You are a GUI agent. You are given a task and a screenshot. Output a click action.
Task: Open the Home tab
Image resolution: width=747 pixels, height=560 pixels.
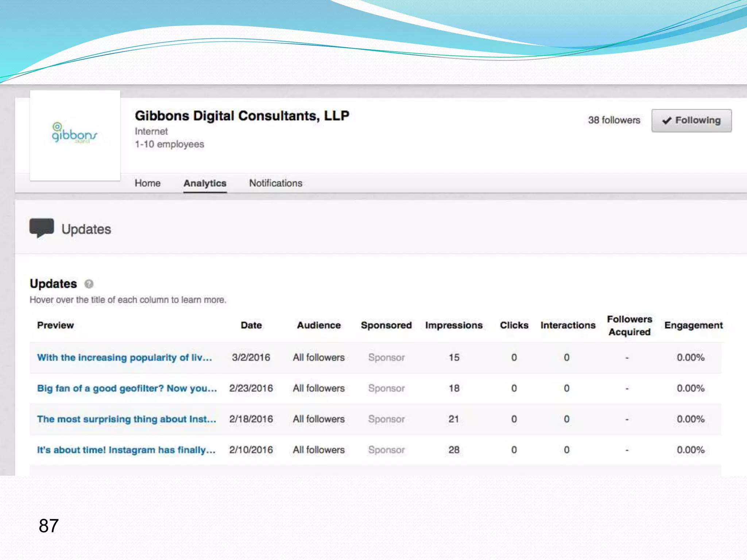pos(147,183)
